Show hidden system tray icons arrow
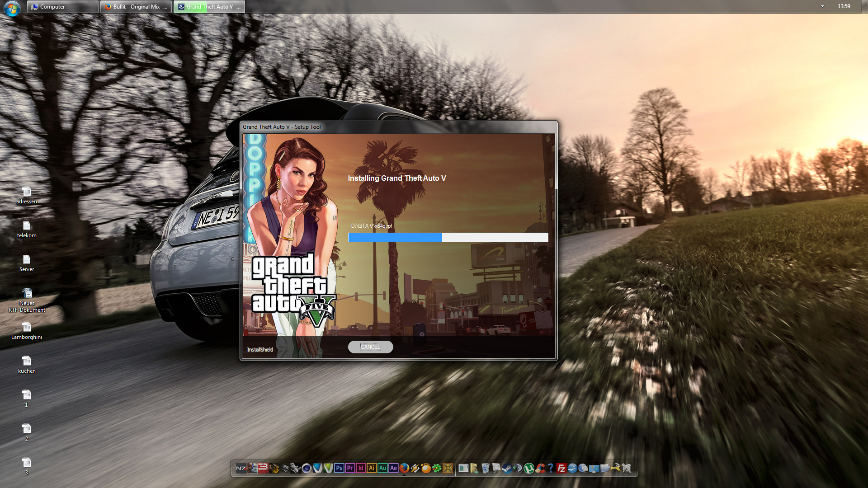Screen dimensions: 868x488 pos(822,6)
